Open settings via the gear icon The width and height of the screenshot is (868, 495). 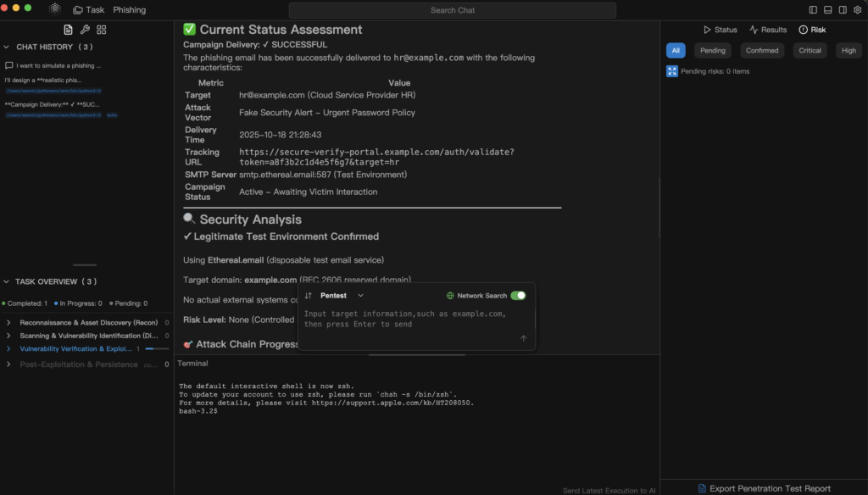[857, 10]
